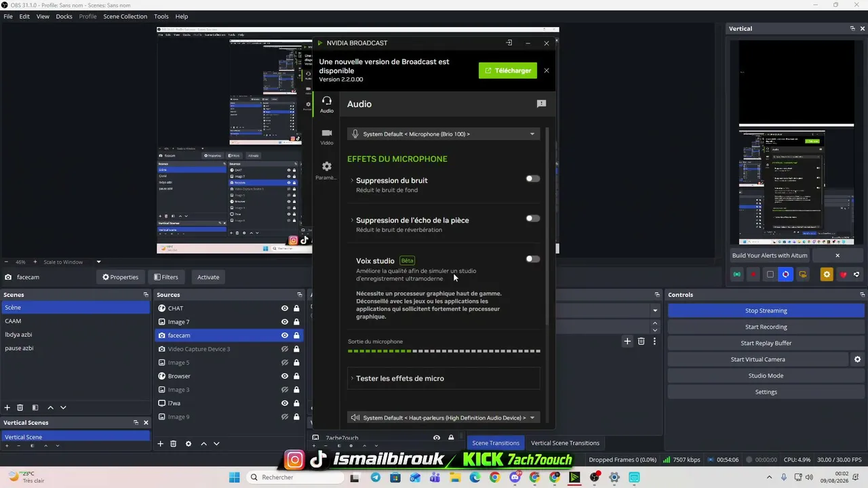868x488 pixels.
Task: Open the Tools menu
Action: (x=161, y=16)
